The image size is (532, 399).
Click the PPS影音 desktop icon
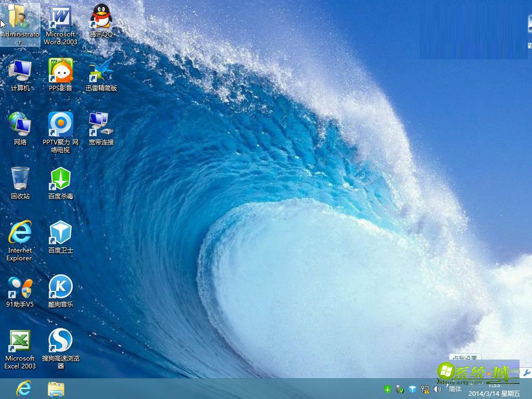click(61, 71)
